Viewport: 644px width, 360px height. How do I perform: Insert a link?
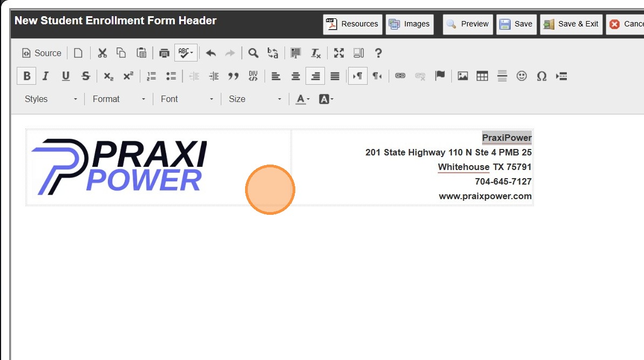(400, 76)
